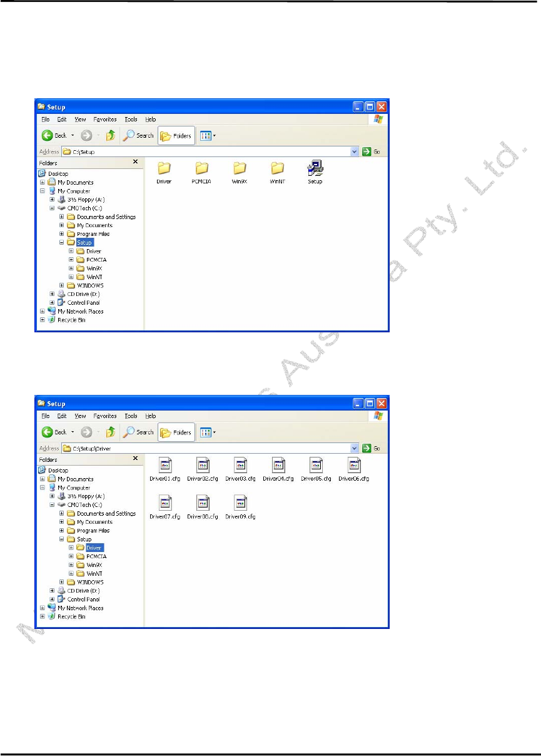
Task: Open Search in C:\Setup window toolbar
Action: tap(138, 135)
